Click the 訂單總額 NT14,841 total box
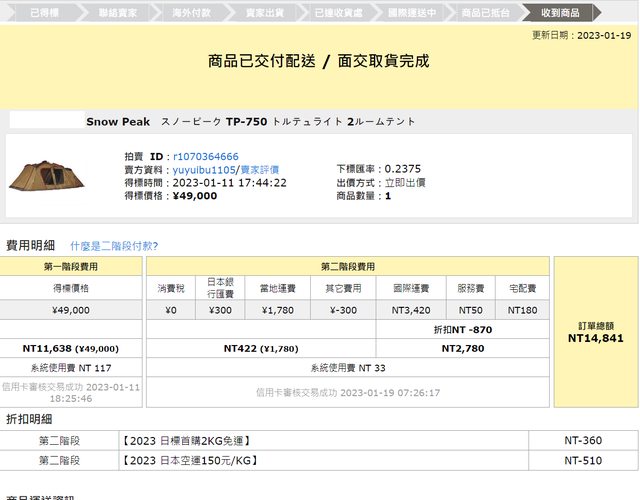 (595, 332)
